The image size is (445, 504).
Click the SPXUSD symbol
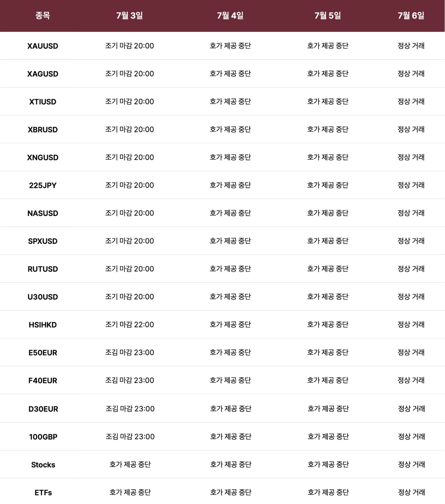[x=43, y=241]
